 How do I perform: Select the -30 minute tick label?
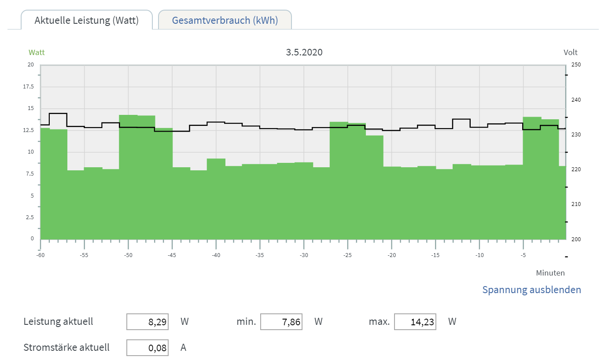(x=304, y=255)
